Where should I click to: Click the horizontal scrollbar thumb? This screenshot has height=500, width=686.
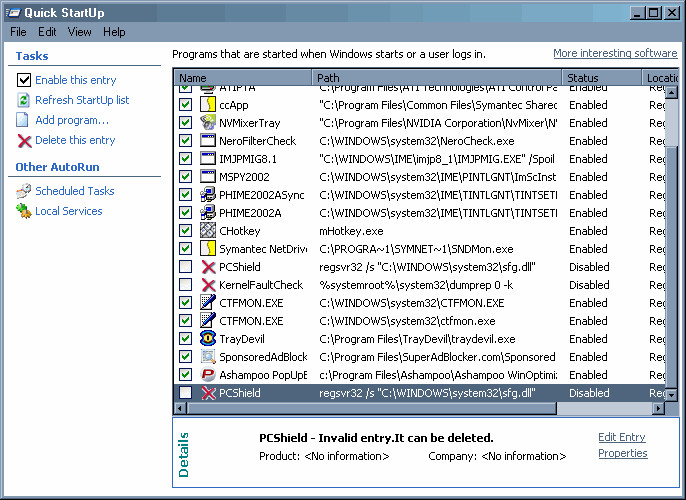371,409
